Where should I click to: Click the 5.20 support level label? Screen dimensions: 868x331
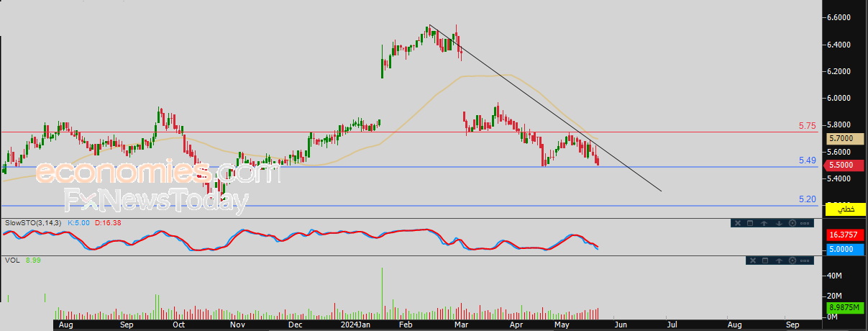click(x=808, y=199)
